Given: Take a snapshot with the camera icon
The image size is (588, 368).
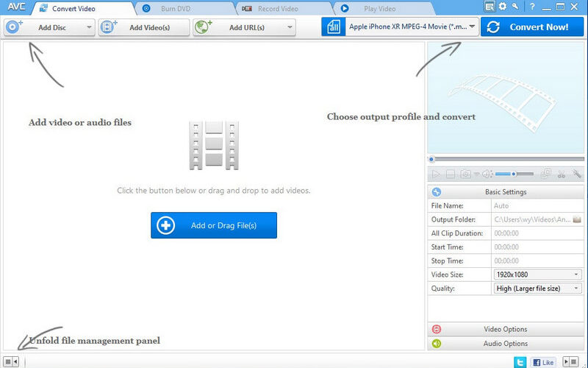Looking at the screenshot, I should (x=465, y=174).
